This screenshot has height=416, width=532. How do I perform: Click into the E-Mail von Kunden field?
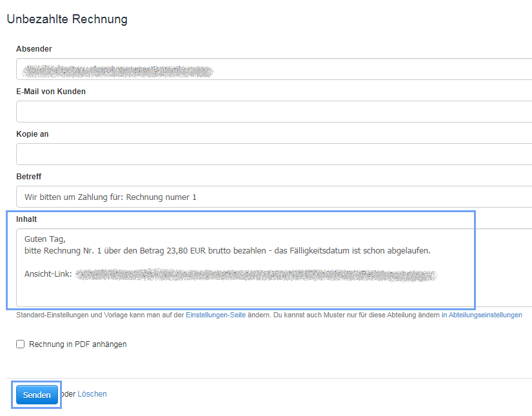coord(274,112)
